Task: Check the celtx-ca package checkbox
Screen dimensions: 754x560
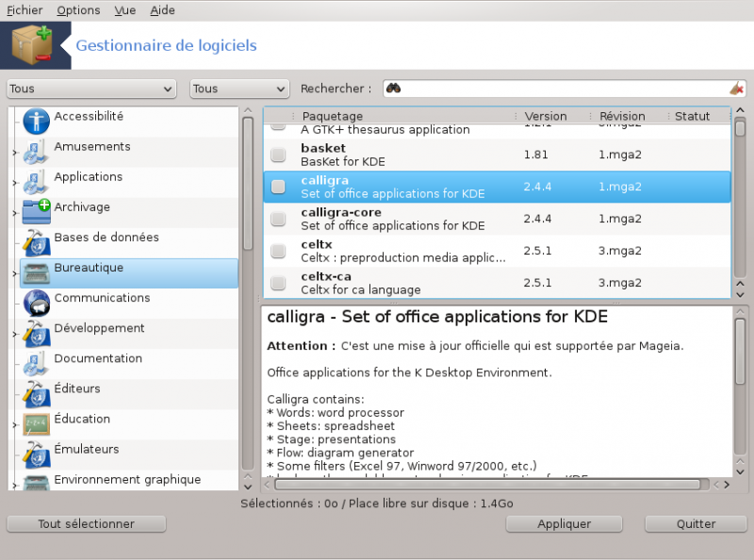Action: pos(278,283)
